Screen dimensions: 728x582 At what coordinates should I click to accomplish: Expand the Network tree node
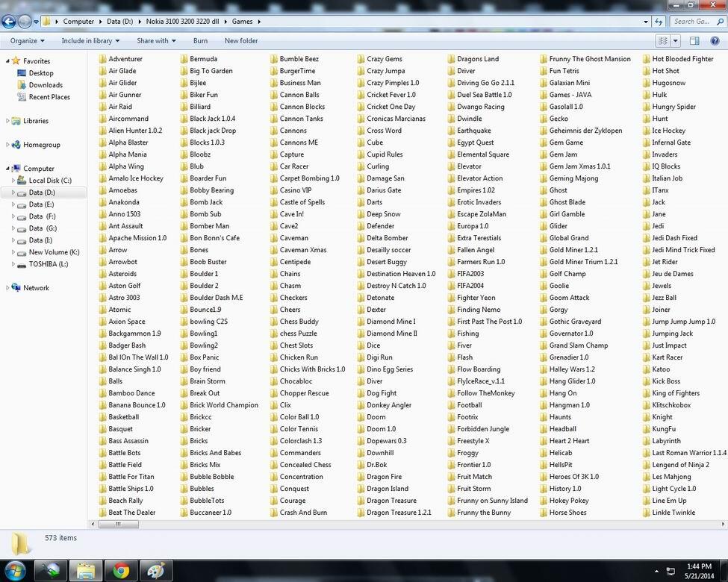[x=7, y=288]
